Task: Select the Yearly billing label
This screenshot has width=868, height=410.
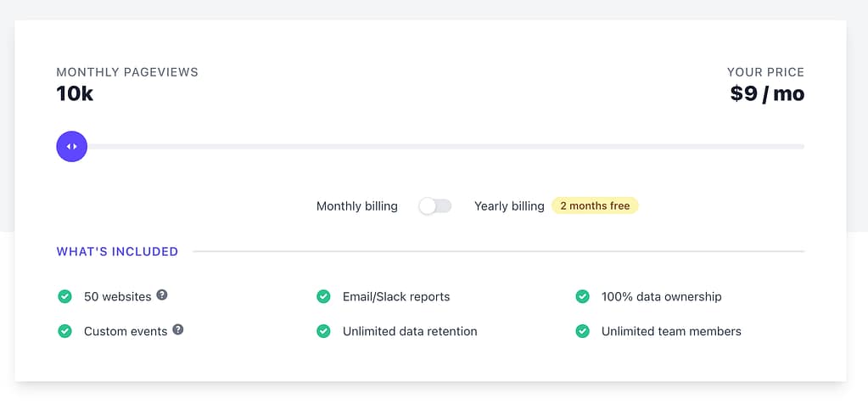Action: (x=509, y=206)
